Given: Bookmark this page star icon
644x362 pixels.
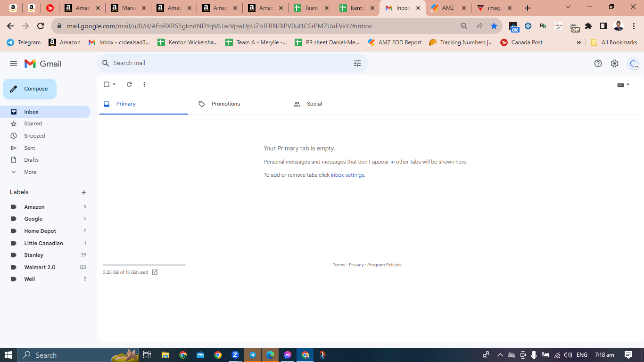Looking at the screenshot, I should (x=494, y=26).
